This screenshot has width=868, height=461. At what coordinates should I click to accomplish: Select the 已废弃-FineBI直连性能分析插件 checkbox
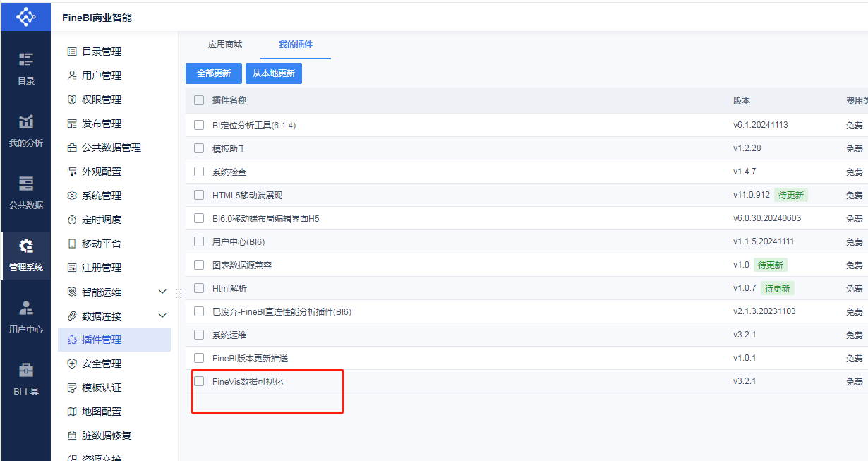coord(199,311)
